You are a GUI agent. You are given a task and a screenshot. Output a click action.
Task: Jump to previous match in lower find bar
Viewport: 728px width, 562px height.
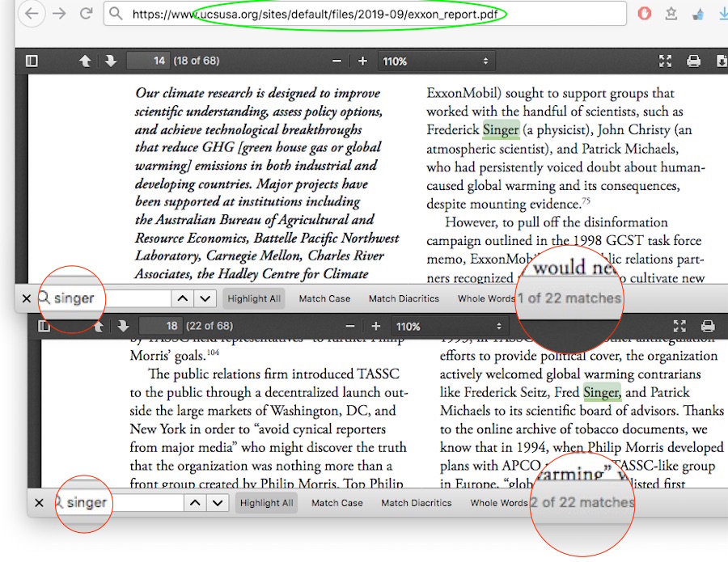coord(195,503)
